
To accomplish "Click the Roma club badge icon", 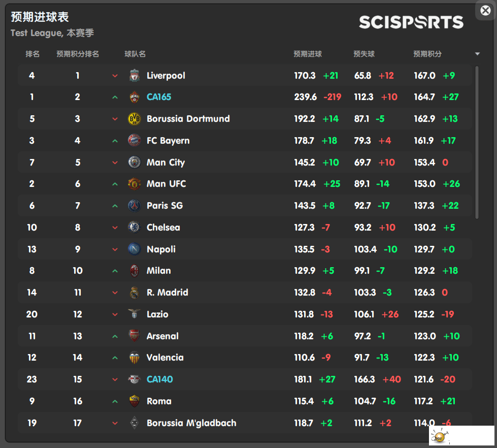I will point(134,401).
